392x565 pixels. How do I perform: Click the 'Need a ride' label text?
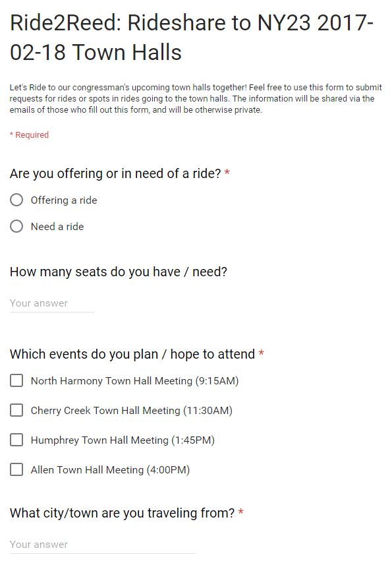(57, 227)
